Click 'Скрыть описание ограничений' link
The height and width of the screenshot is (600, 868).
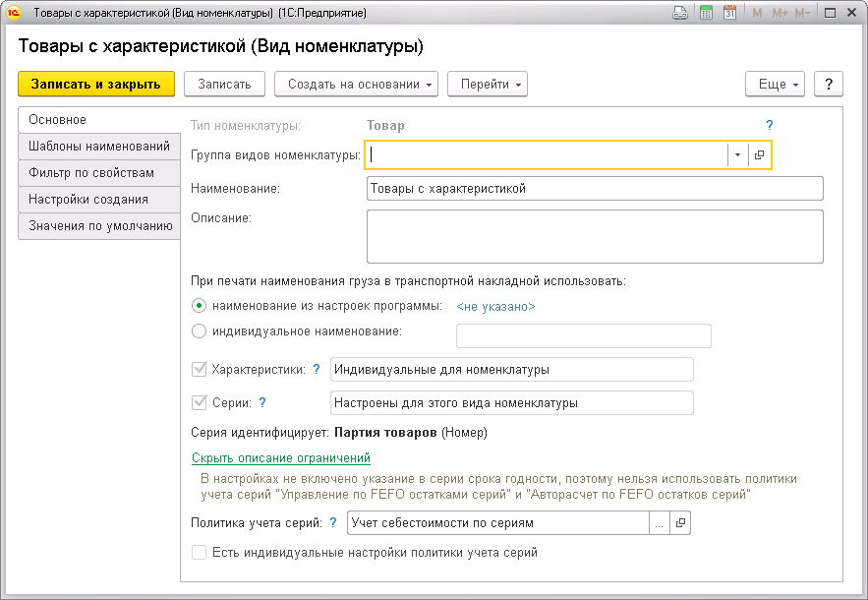pos(281,458)
